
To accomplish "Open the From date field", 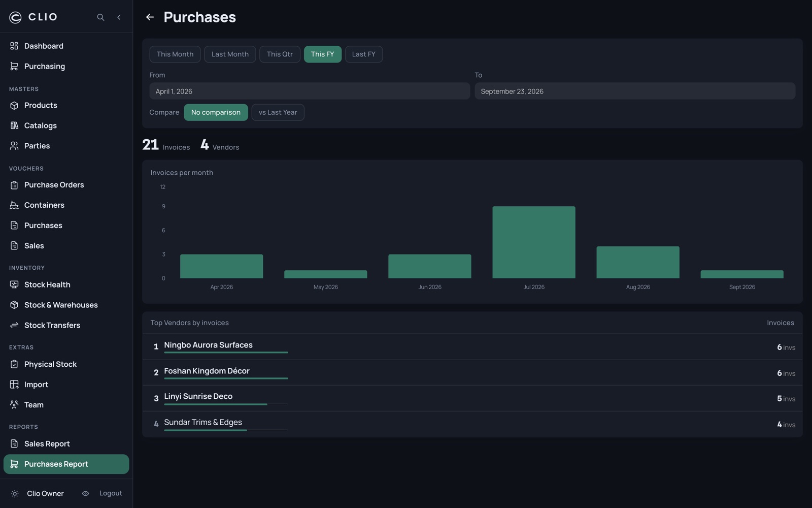I will pos(310,91).
